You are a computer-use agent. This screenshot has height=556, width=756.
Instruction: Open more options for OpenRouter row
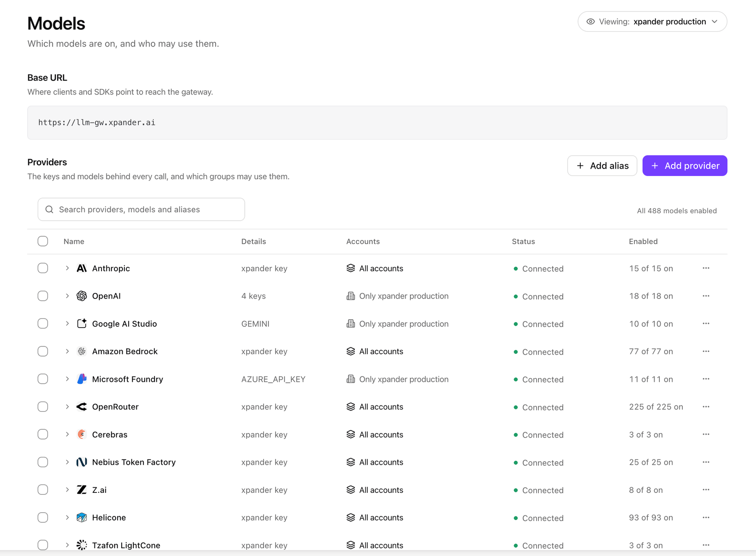[706, 407]
